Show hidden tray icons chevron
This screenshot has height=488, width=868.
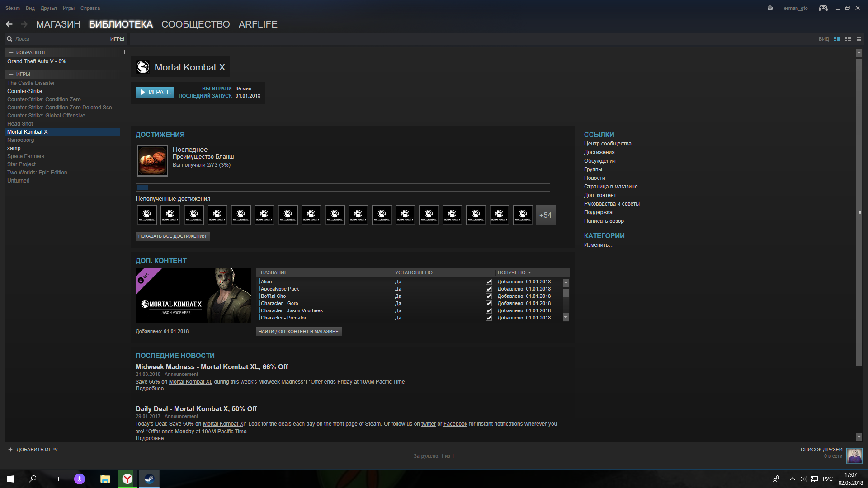792,479
